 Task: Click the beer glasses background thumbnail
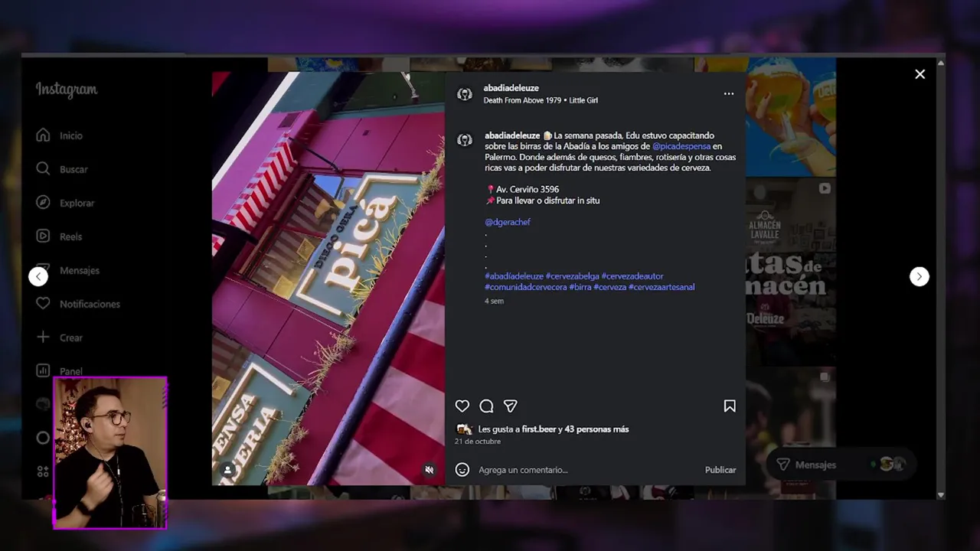tap(791, 117)
